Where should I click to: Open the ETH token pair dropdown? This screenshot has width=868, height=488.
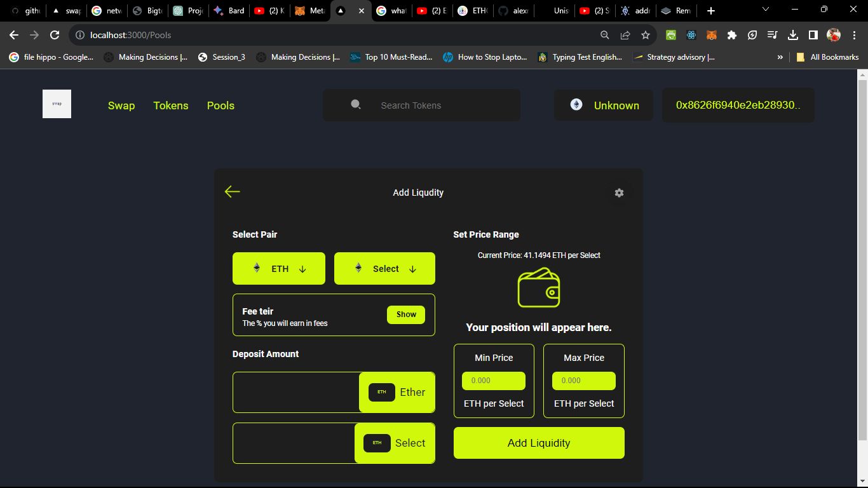pyautogui.click(x=279, y=268)
